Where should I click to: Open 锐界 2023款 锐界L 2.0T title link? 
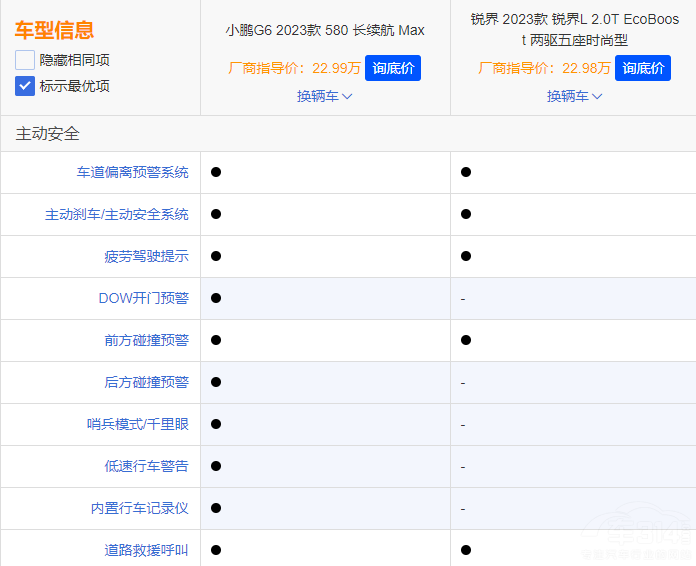pyautogui.click(x=574, y=30)
